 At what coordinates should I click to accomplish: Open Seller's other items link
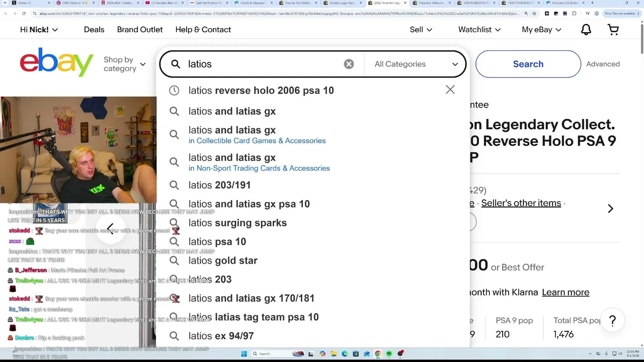pos(521,203)
